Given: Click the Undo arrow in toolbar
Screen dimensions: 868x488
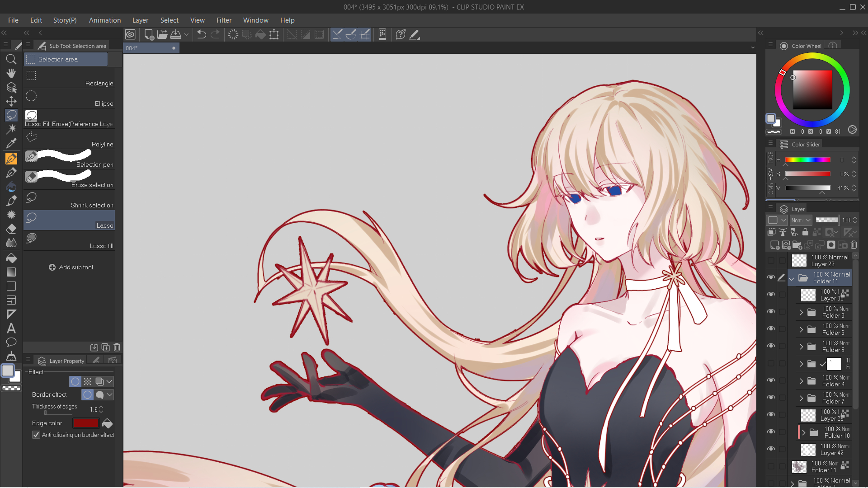Looking at the screenshot, I should [x=202, y=34].
